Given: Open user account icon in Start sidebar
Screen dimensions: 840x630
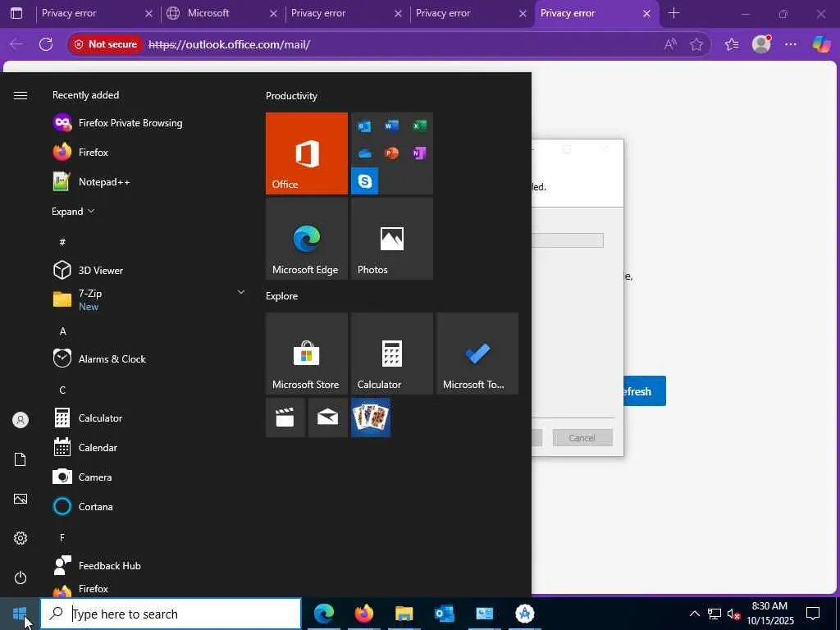Looking at the screenshot, I should pos(21,420).
